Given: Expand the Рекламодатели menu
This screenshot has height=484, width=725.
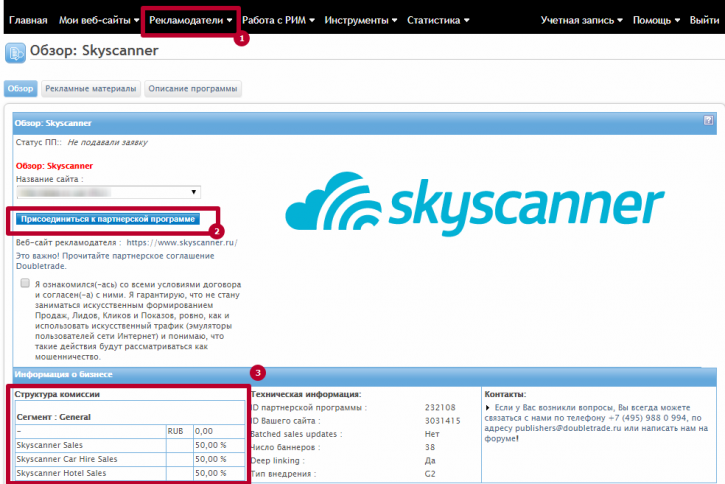Looking at the screenshot, I should coord(190,20).
